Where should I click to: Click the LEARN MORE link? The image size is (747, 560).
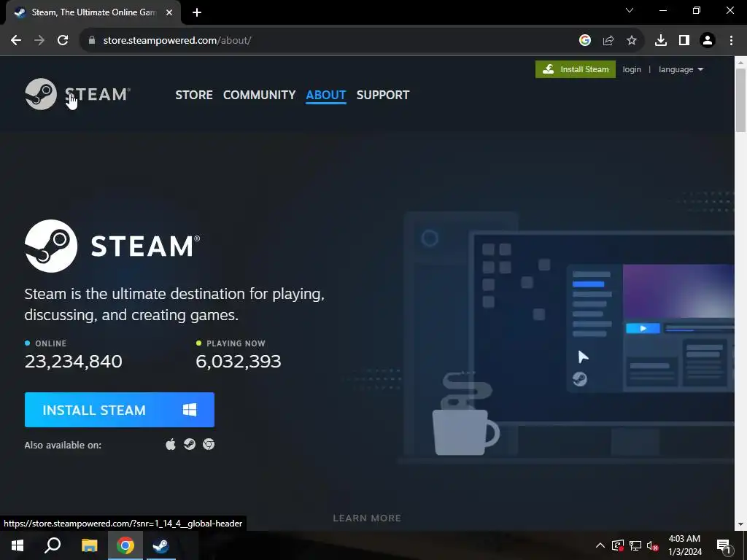(367, 518)
